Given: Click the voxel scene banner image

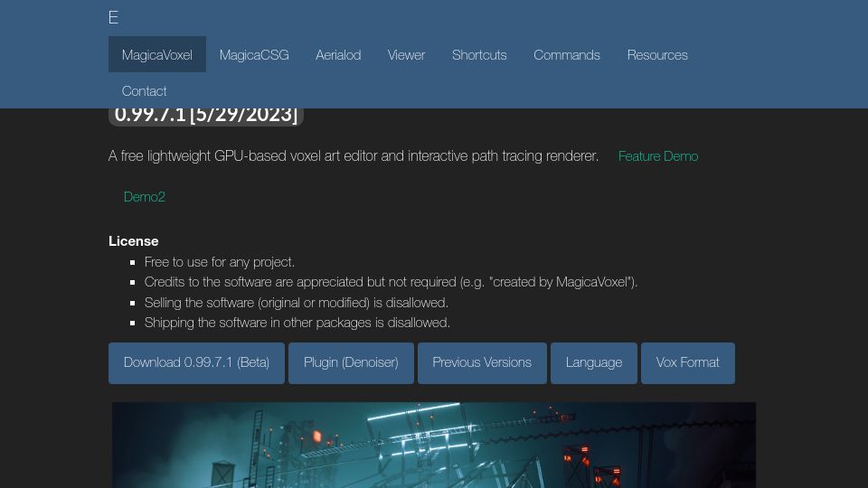Looking at the screenshot, I should pos(434,445).
